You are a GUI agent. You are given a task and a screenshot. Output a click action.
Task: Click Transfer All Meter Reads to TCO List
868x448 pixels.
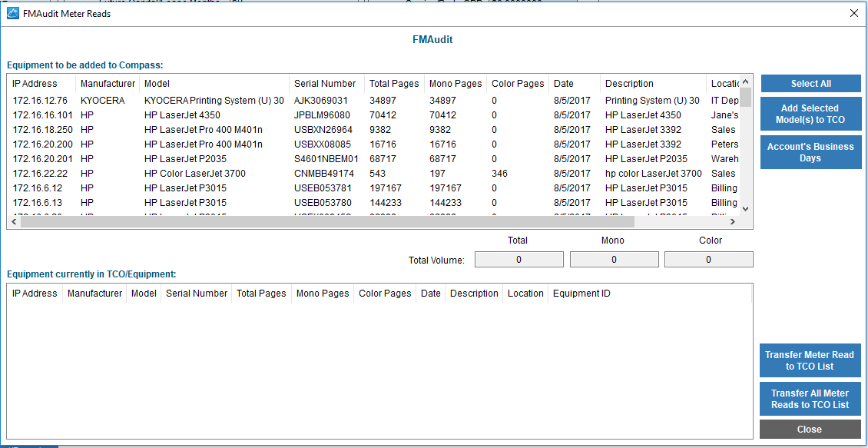(x=810, y=399)
